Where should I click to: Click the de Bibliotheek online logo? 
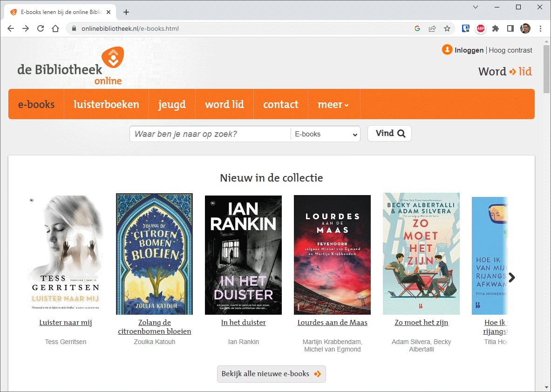71,66
